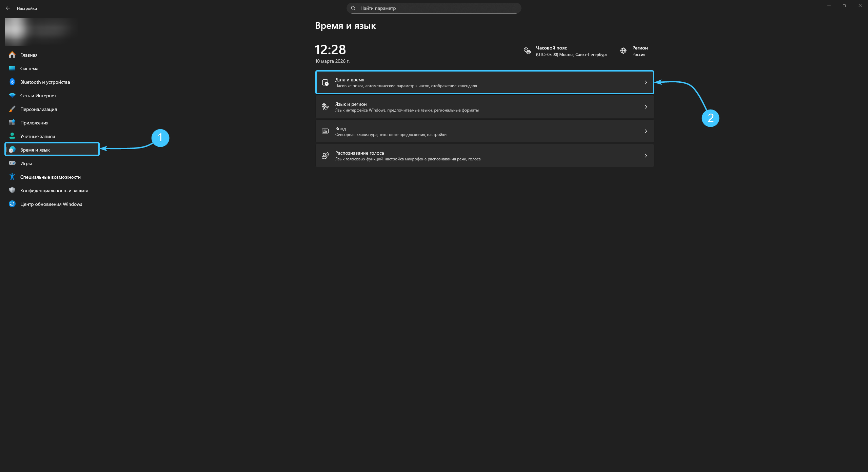This screenshot has height=472, width=868.
Task: Click the Wi-Fi network icon
Action: click(12, 95)
